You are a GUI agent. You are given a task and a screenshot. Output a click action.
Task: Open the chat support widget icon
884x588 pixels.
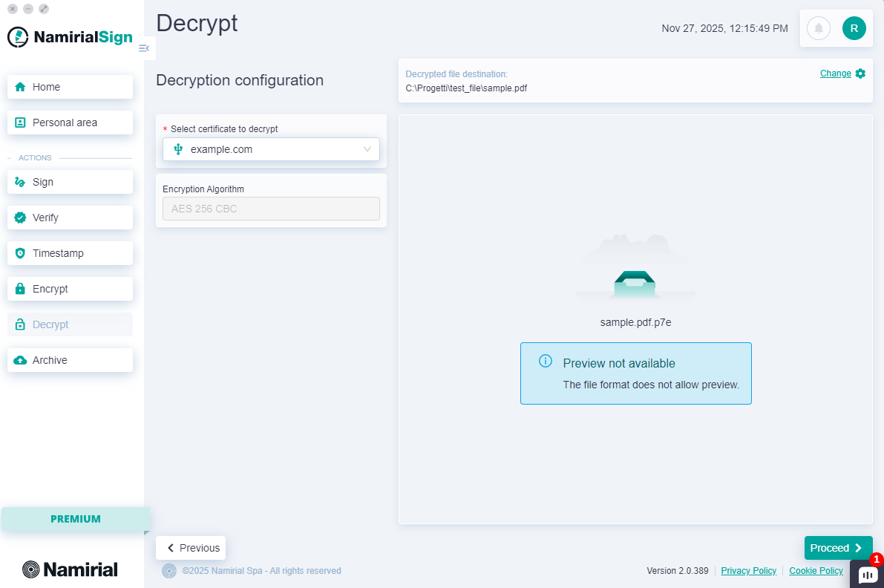pyautogui.click(x=867, y=574)
